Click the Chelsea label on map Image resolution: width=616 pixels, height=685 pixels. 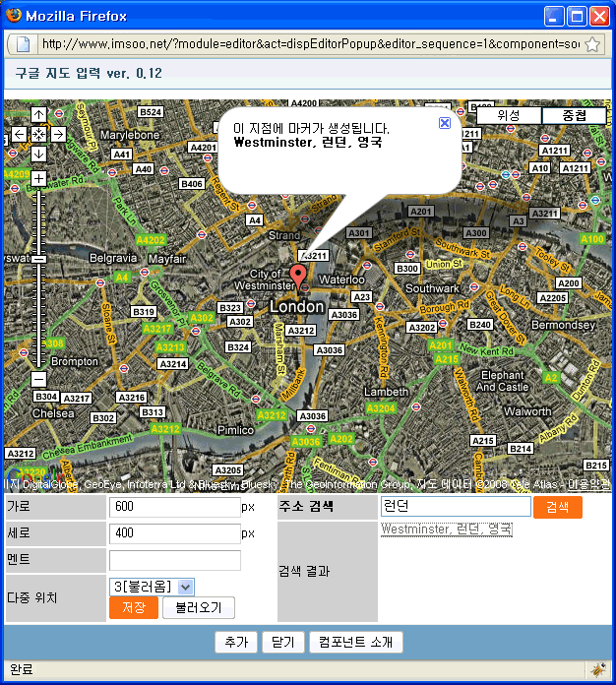tap(53, 413)
